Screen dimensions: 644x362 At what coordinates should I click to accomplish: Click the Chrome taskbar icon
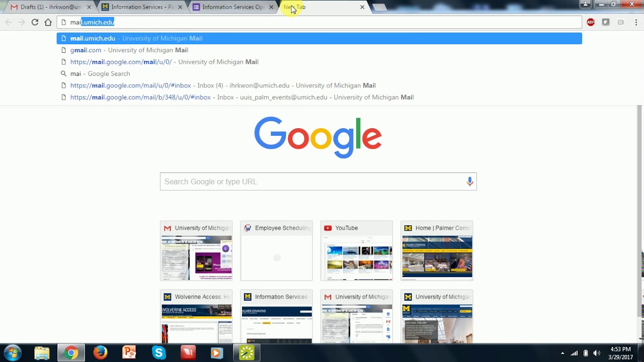click(x=71, y=353)
